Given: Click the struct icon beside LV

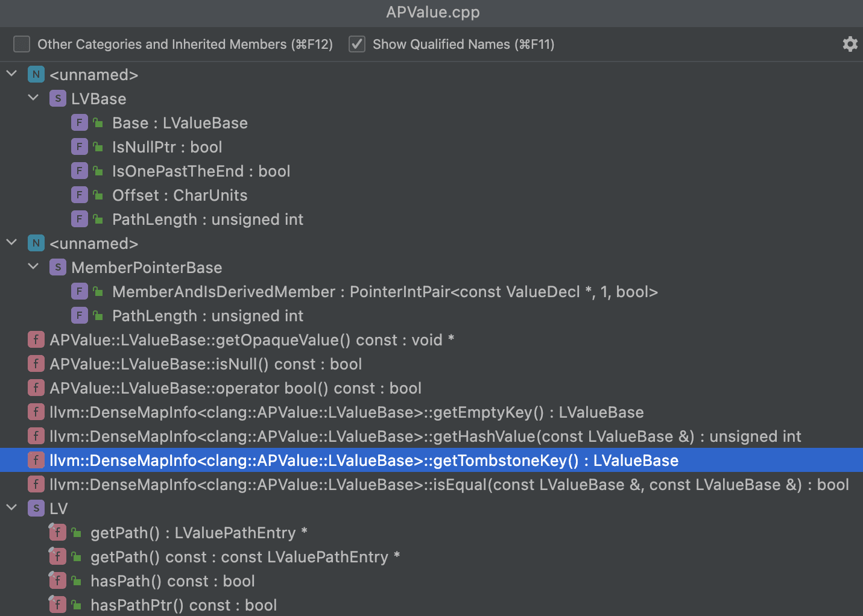Looking at the screenshot, I should coord(36,508).
